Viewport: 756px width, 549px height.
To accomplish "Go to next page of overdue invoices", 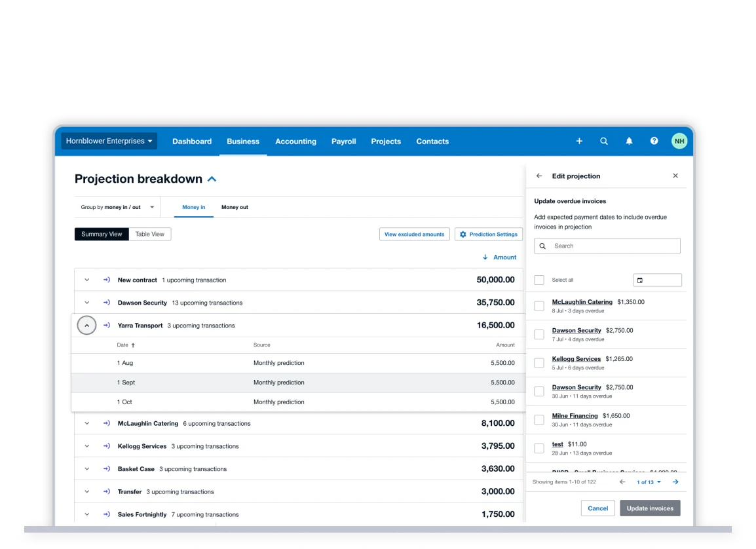I will (x=675, y=482).
